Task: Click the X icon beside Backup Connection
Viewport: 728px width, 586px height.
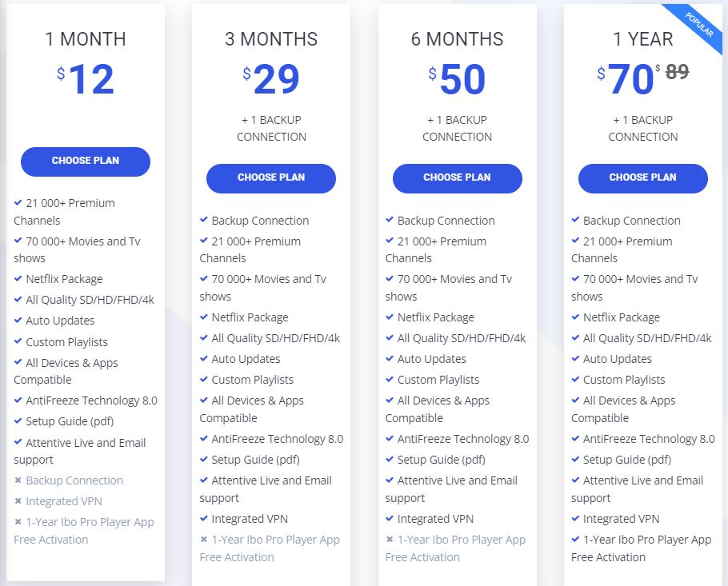Action: click(18, 480)
